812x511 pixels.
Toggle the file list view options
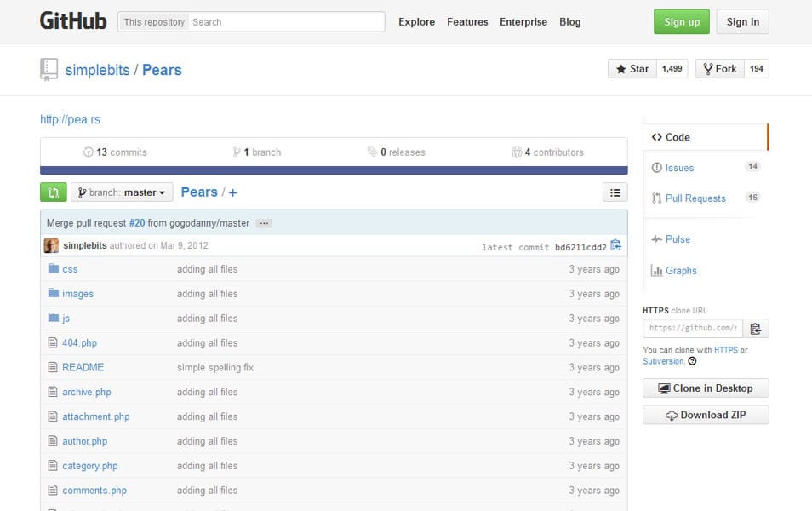pos(615,192)
